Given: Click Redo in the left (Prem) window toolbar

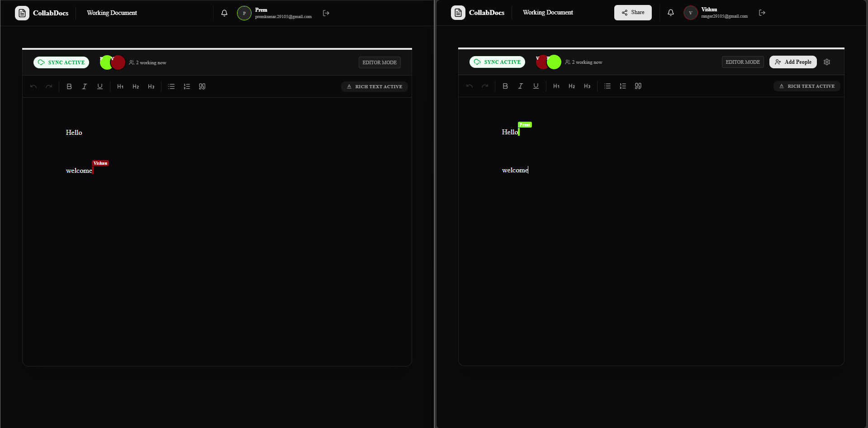Looking at the screenshot, I should (x=49, y=86).
